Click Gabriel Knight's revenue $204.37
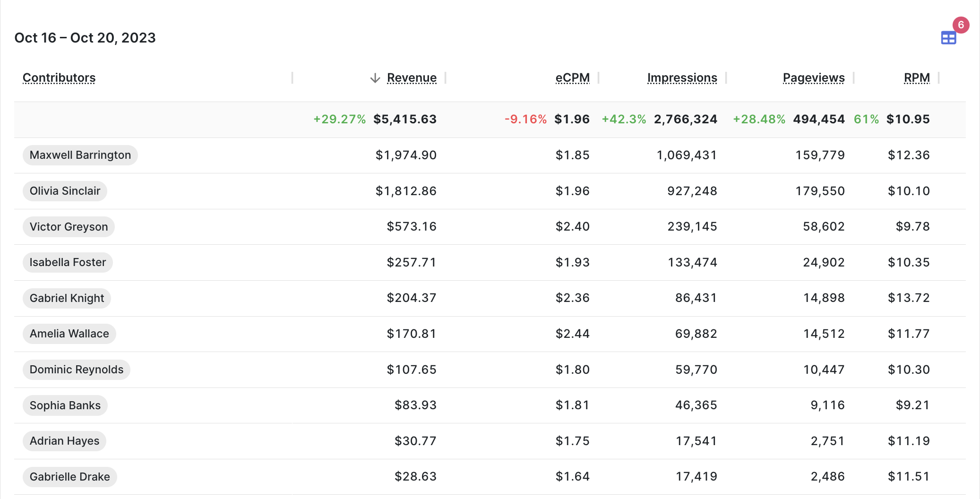 [412, 298]
